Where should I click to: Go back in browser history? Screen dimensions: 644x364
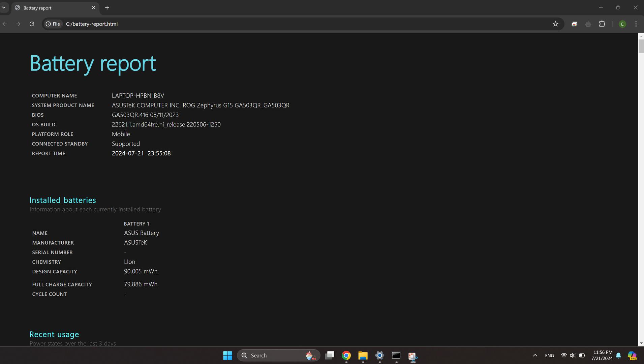(x=5, y=24)
